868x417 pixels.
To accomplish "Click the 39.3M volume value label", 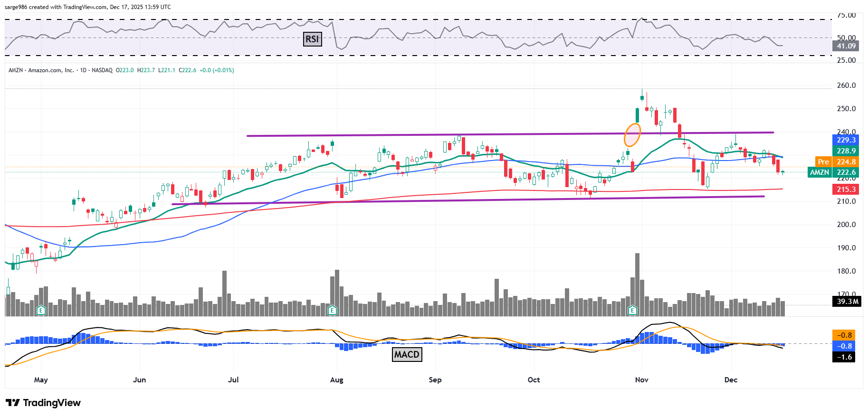I will click(x=847, y=302).
